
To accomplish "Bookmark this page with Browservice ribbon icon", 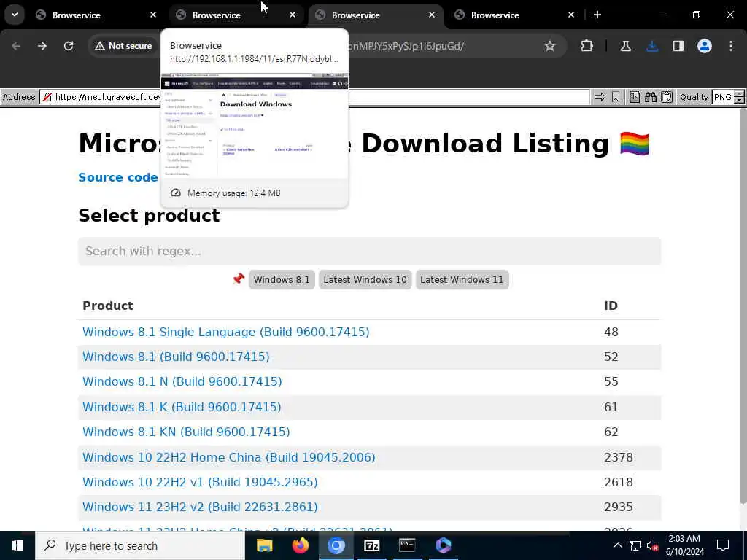I will [616, 97].
